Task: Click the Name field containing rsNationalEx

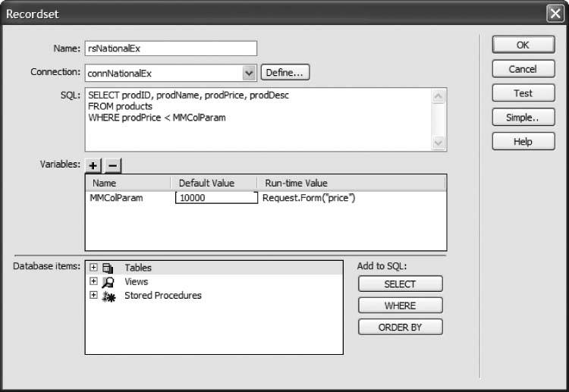Action: pyautogui.click(x=171, y=49)
